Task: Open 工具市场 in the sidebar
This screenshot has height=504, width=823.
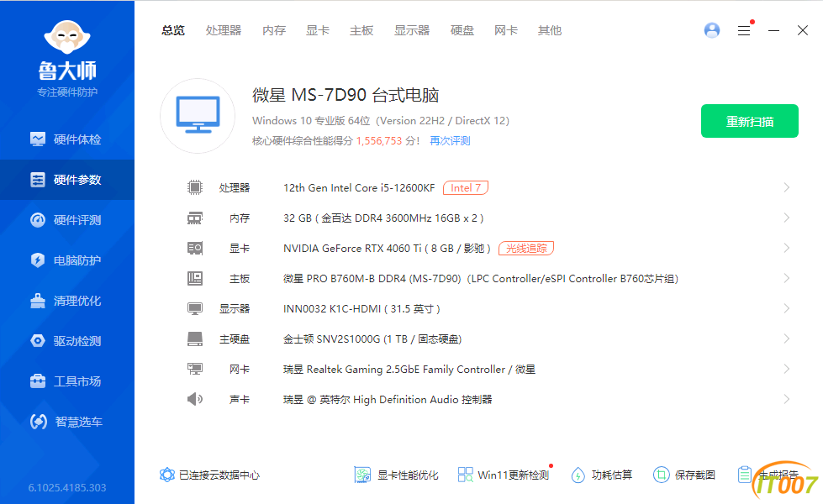Action: click(x=67, y=382)
